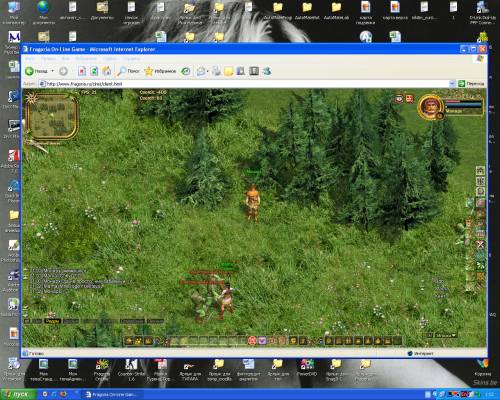The image size is (500, 400).
Task: Open the Корзина recycle bin icon
Action: (482, 367)
